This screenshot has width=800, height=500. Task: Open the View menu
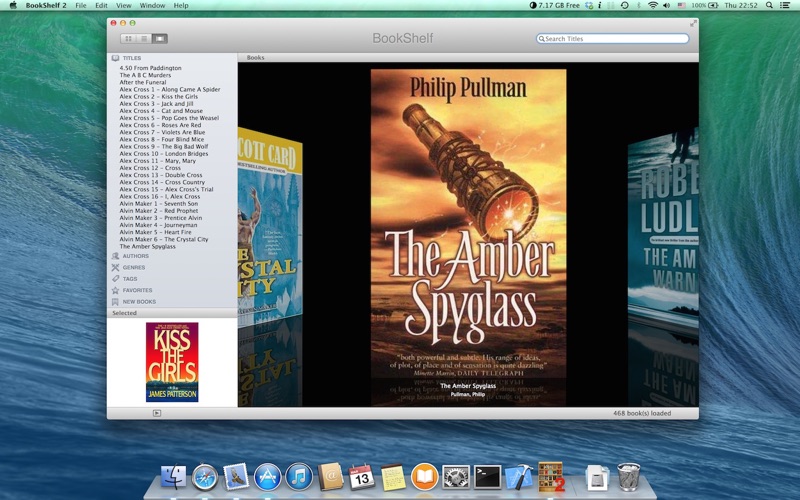point(123,5)
